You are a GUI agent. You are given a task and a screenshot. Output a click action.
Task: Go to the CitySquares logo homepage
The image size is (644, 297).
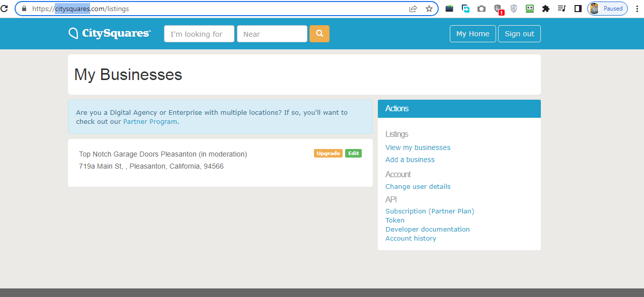coord(110,34)
